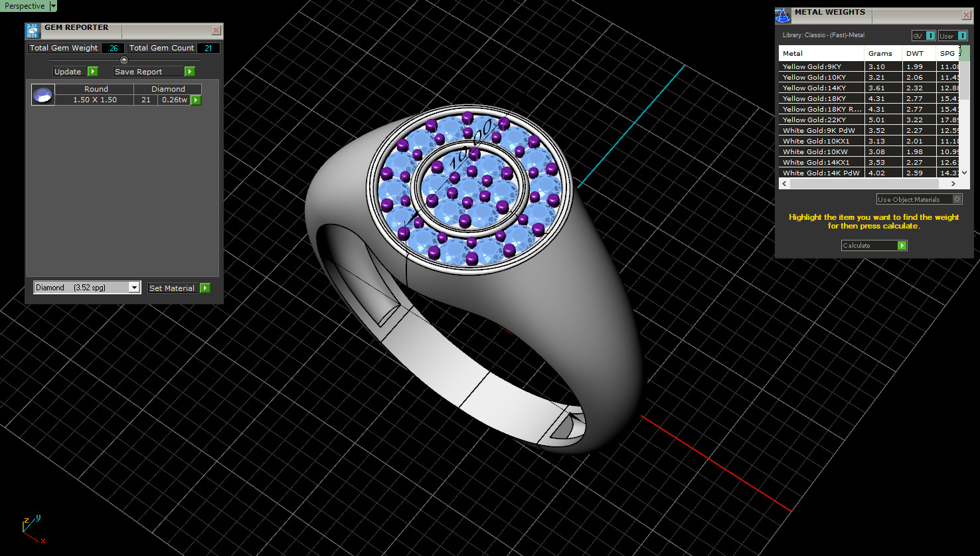Select the round gem thumbnail in the report
This screenshot has width=980, height=556.
click(43, 95)
